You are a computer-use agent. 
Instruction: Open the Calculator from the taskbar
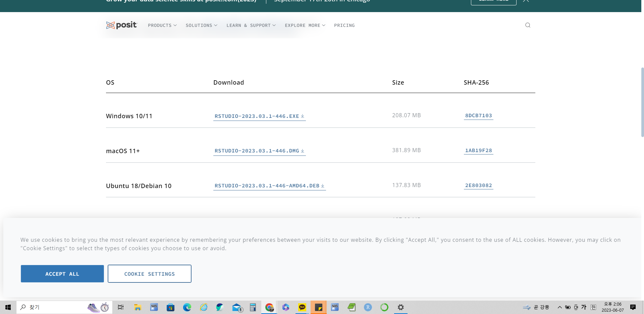click(x=253, y=307)
